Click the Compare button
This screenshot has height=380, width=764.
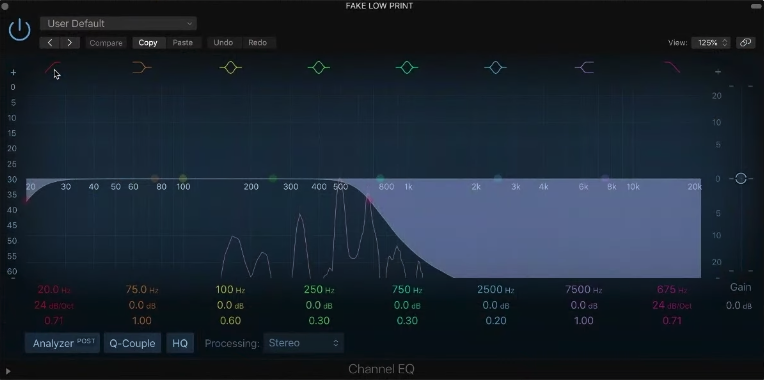pos(106,43)
